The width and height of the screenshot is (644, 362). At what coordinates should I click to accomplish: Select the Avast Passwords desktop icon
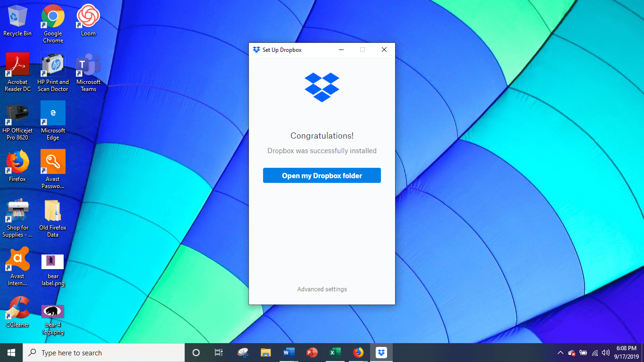click(x=53, y=169)
